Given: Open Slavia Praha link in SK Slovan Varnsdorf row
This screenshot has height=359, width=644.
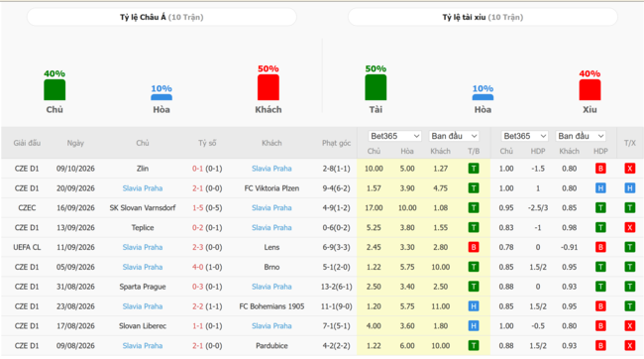Looking at the screenshot, I should coord(271,207).
